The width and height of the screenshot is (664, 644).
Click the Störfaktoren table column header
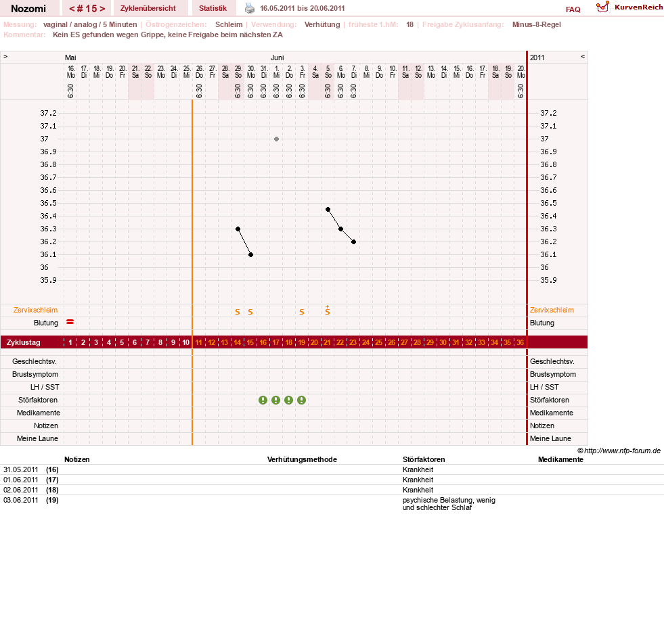pyautogui.click(x=424, y=459)
